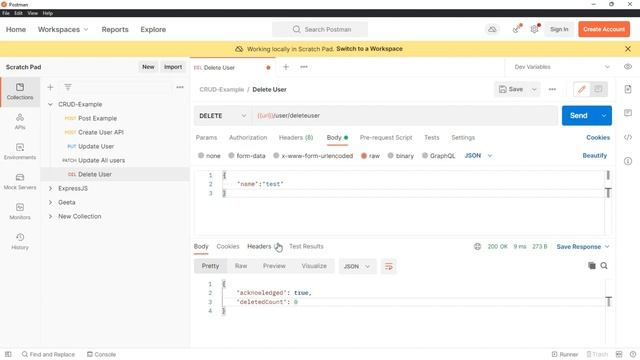Open a new request tab with plus icon
This screenshot has width=640, height=360.
286,67
